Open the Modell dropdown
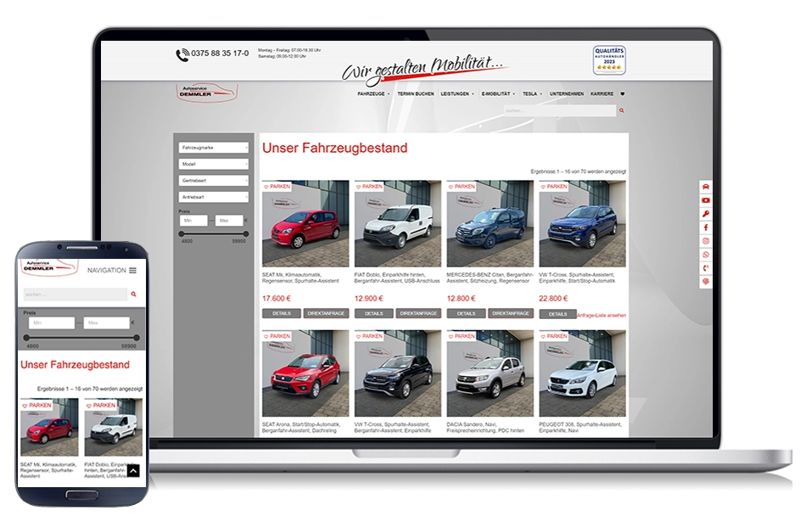 (x=213, y=165)
